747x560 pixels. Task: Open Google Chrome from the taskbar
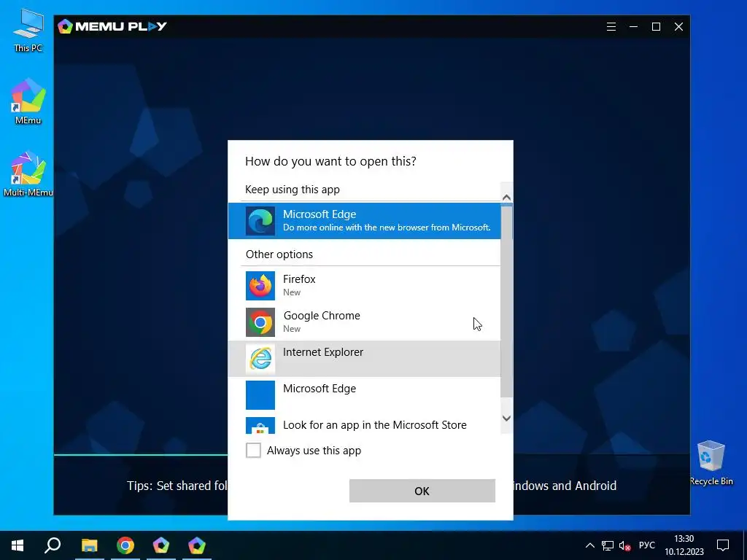[125, 545]
